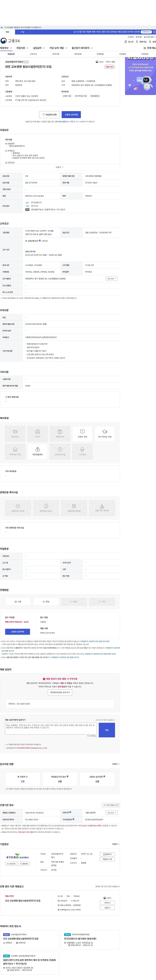Click the info icon beside 워크넷 추천 정보
The height and width of the screenshot is (980, 156).
click(20, 926)
